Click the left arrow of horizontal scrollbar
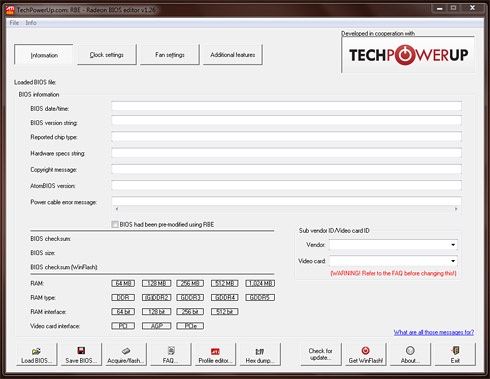Screen dimensions: 490x379 pyautogui.click(x=117, y=209)
